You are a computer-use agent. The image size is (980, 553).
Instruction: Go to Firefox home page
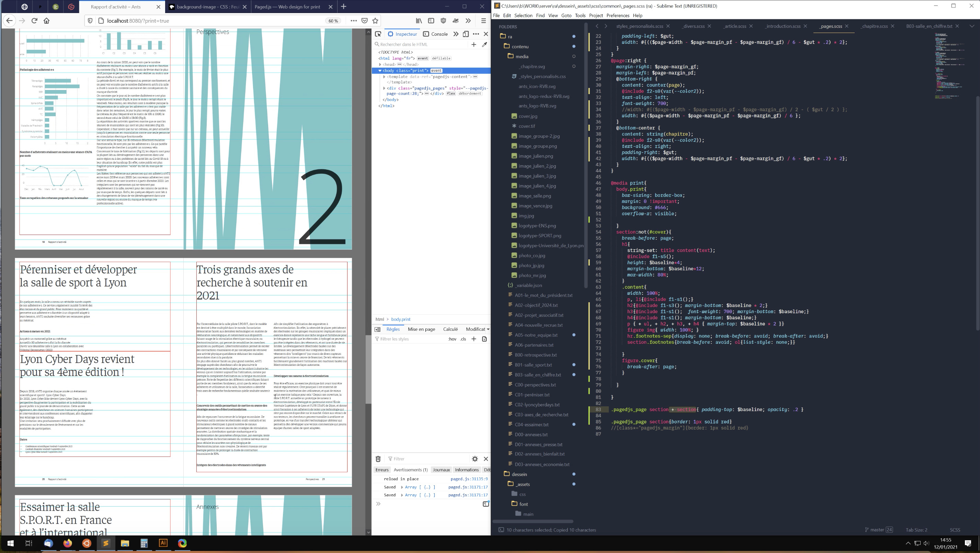47,21
